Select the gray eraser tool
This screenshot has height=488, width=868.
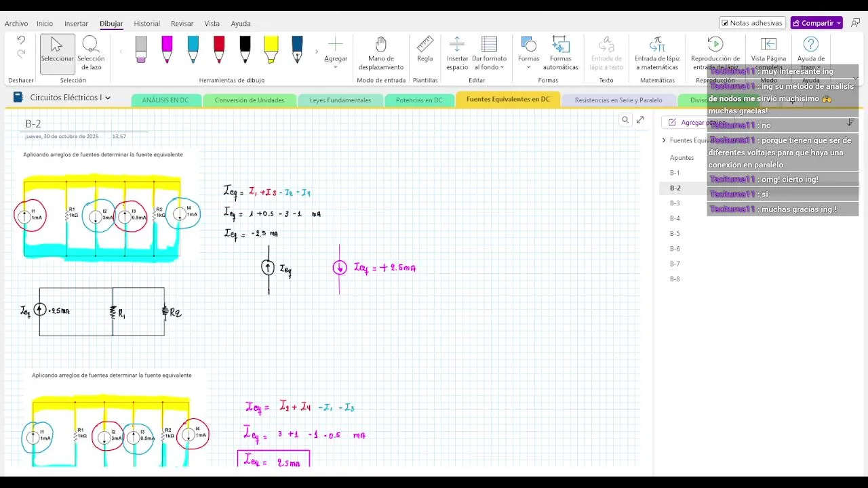(x=141, y=49)
